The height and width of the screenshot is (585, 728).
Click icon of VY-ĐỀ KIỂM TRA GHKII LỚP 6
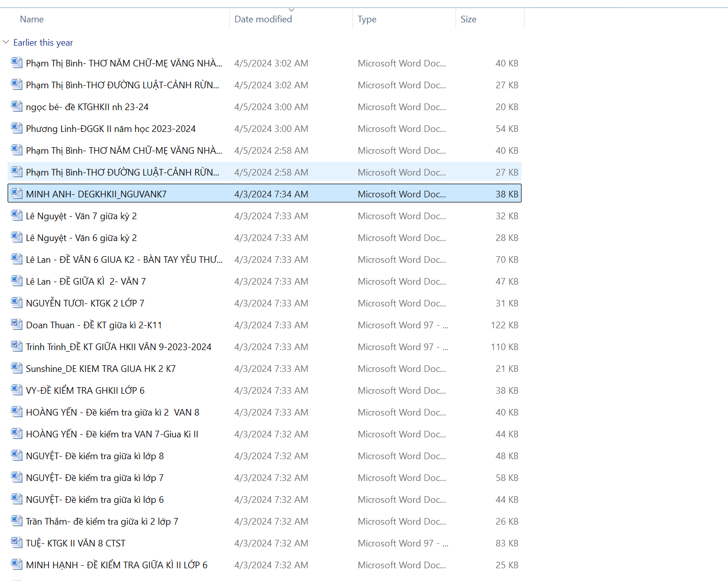17,390
